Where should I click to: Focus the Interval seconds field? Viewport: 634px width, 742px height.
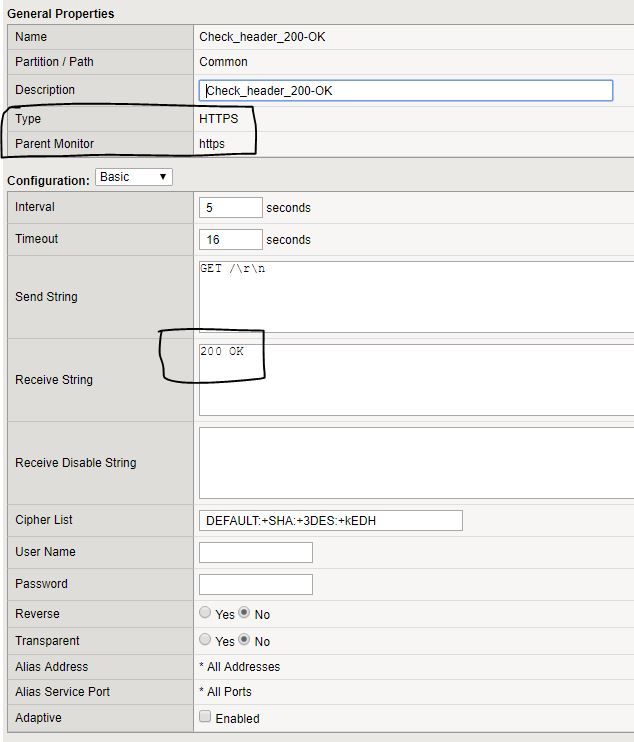[231, 208]
